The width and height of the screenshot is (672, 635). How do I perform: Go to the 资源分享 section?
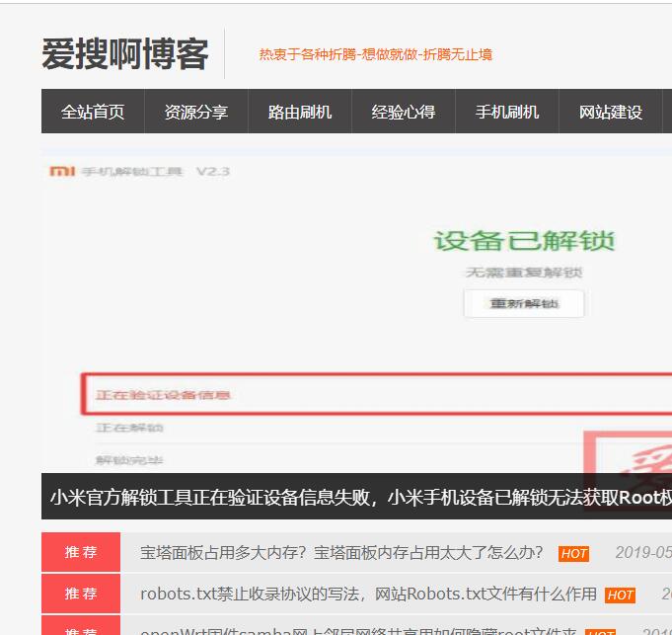click(195, 112)
